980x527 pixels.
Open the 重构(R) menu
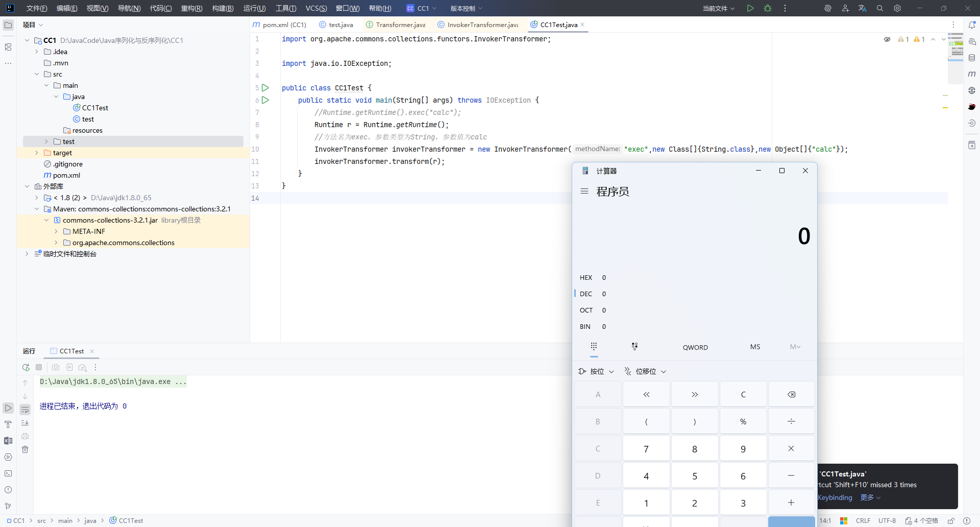tap(192, 8)
